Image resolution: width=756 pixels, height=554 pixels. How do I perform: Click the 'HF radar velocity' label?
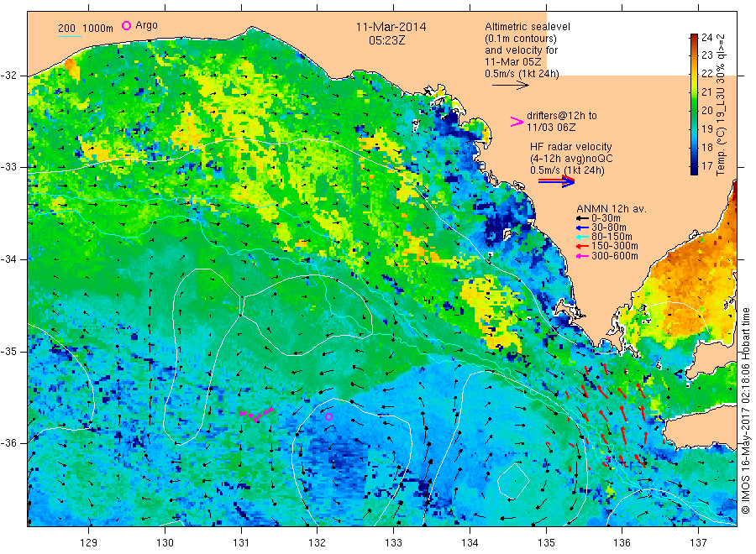[x=571, y=146]
